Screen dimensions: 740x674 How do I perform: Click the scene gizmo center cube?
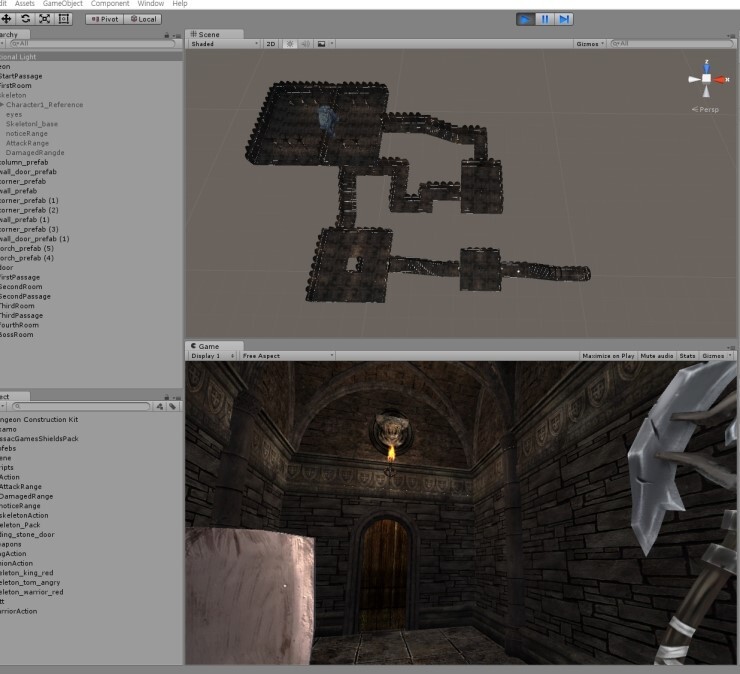(x=706, y=79)
